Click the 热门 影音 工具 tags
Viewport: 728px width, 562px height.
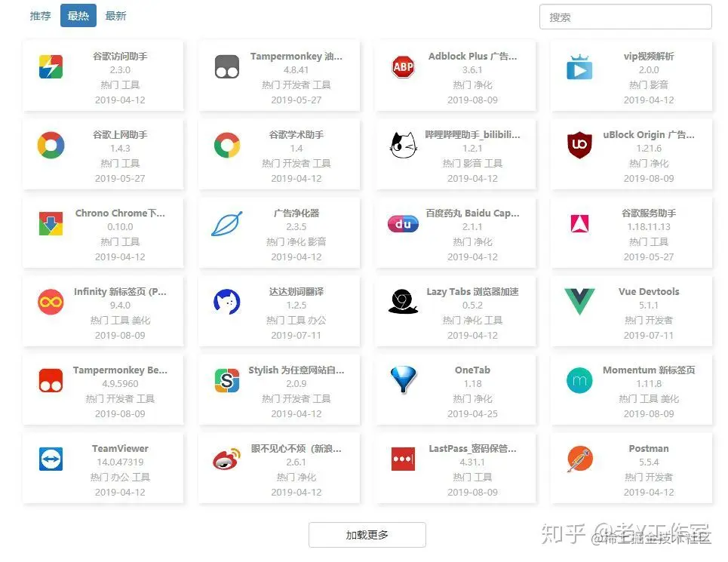click(x=472, y=164)
